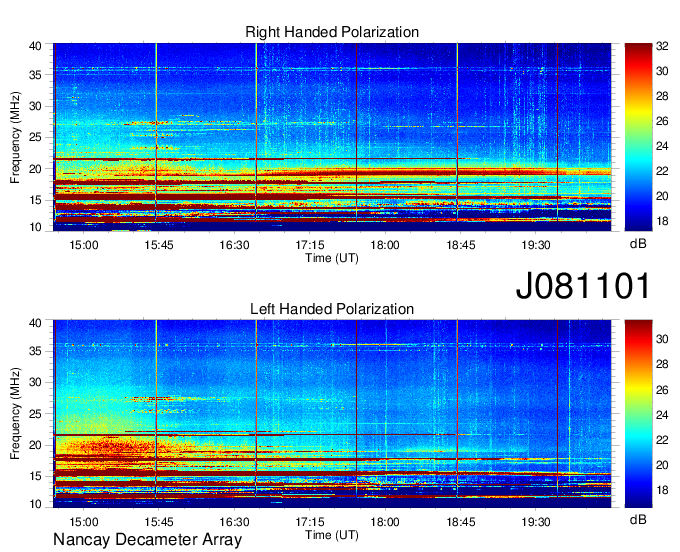The width and height of the screenshot is (680, 552).
Task: Pick the 18:45 tick on Left Handed time axis
Action: [x=461, y=522]
